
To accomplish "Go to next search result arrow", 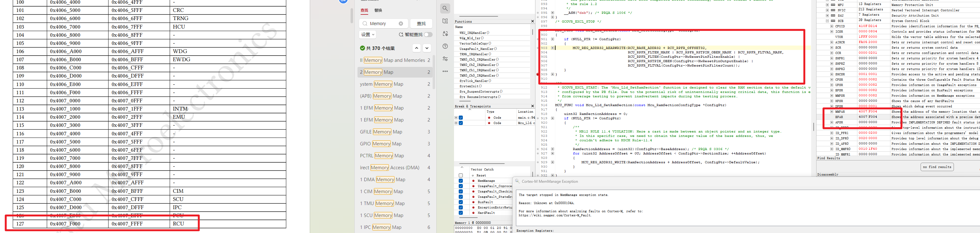I will (427, 48).
